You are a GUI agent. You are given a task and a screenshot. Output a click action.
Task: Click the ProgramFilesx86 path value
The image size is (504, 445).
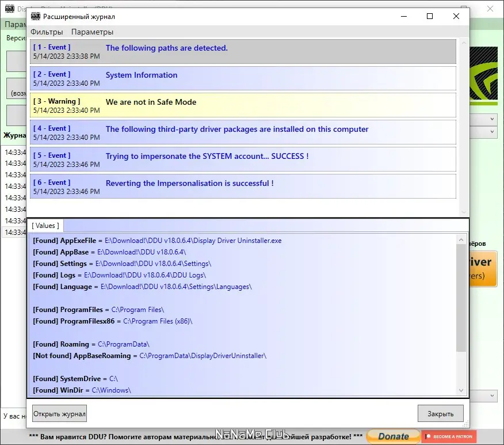[158, 321]
